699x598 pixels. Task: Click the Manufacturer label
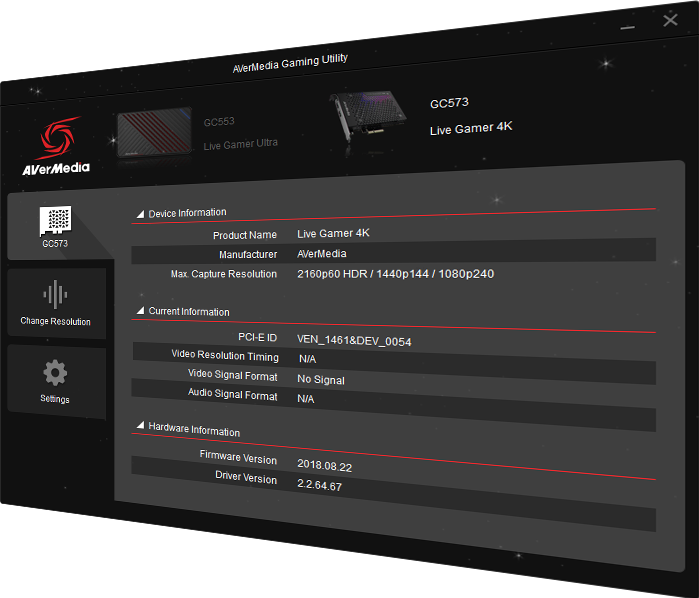248,255
